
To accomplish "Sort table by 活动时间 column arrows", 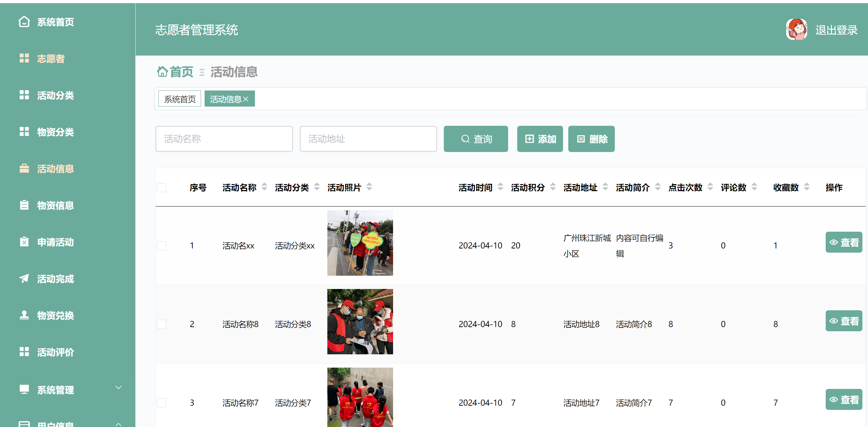I will (x=500, y=187).
